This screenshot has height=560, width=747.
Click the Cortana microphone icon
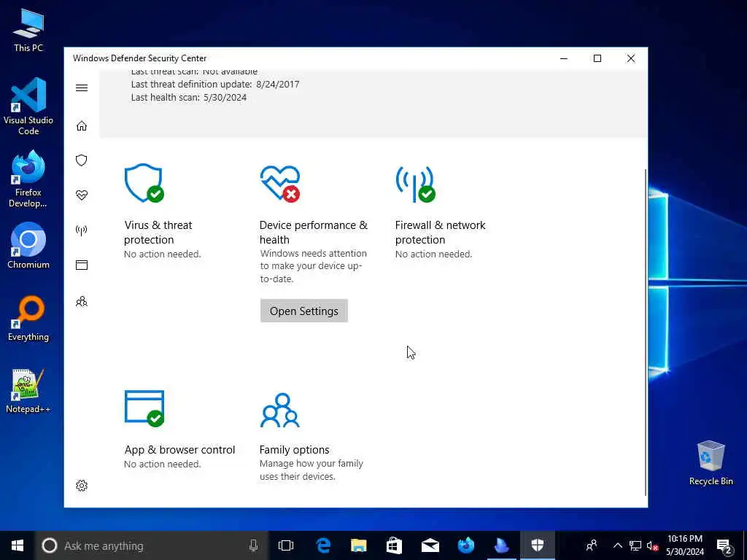pyautogui.click(x=253, y=545)
